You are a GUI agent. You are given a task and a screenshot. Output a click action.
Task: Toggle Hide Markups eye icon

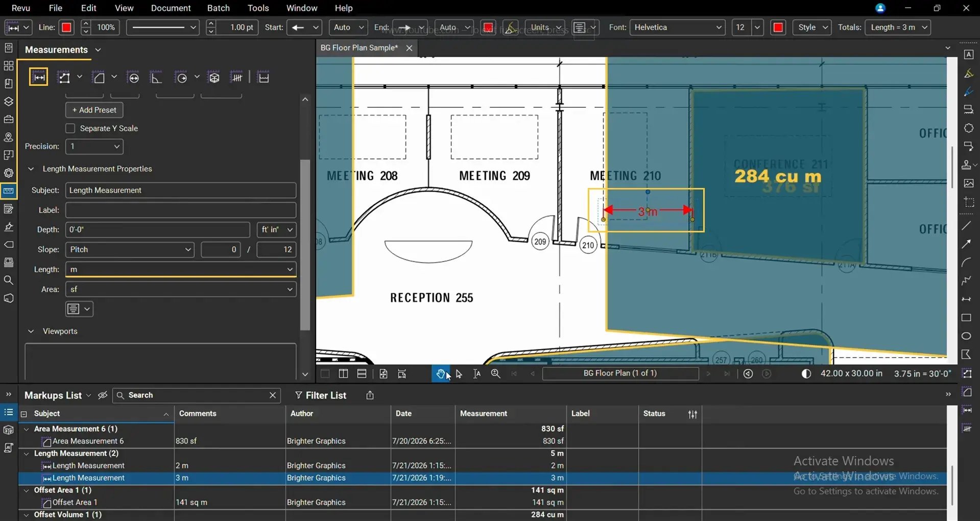click(103, 395)
